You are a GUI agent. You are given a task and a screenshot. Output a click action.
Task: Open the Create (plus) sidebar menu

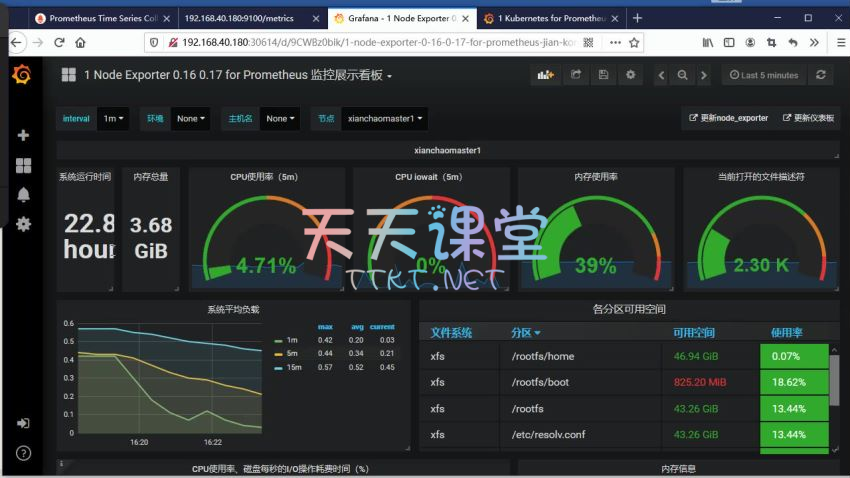tap(23, 135)
